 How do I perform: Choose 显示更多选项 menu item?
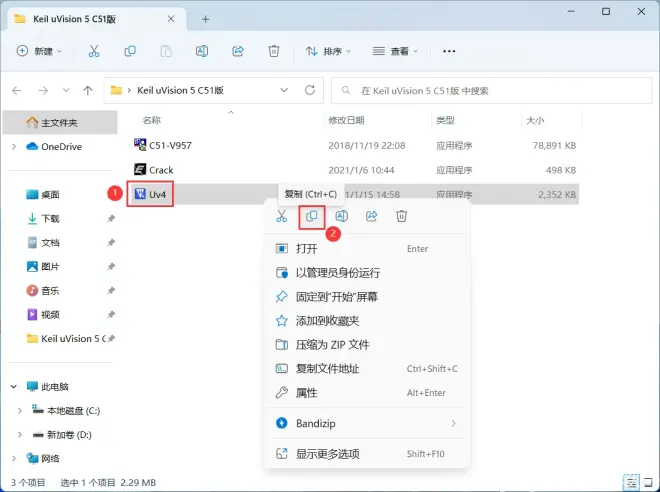click(366, 454)
